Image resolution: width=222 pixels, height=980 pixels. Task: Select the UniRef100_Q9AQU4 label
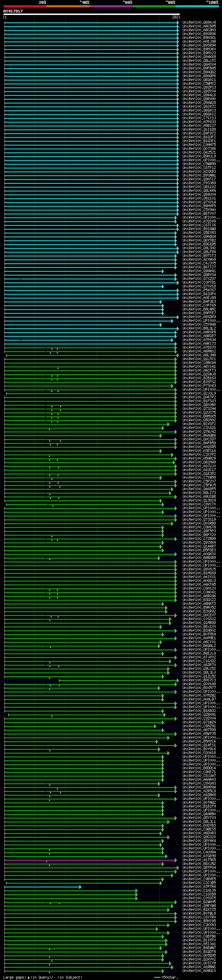click(x=199, y=236)
